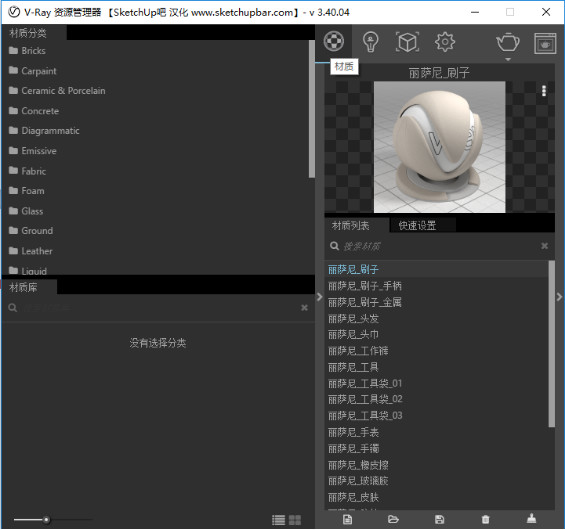Select material 丽萨尼_刷子_手柄
Viewport: 565px width, 530px height.
tap(436, 286)
